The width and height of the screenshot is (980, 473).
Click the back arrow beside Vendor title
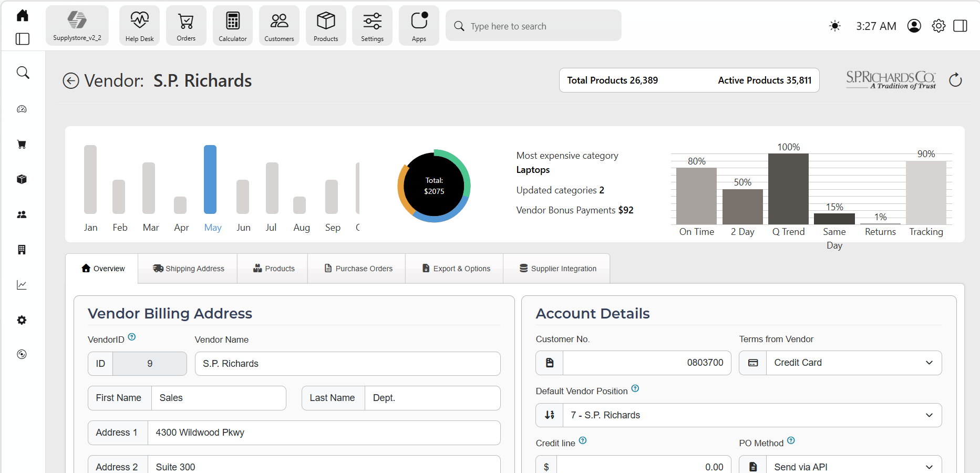pos(71,81)
